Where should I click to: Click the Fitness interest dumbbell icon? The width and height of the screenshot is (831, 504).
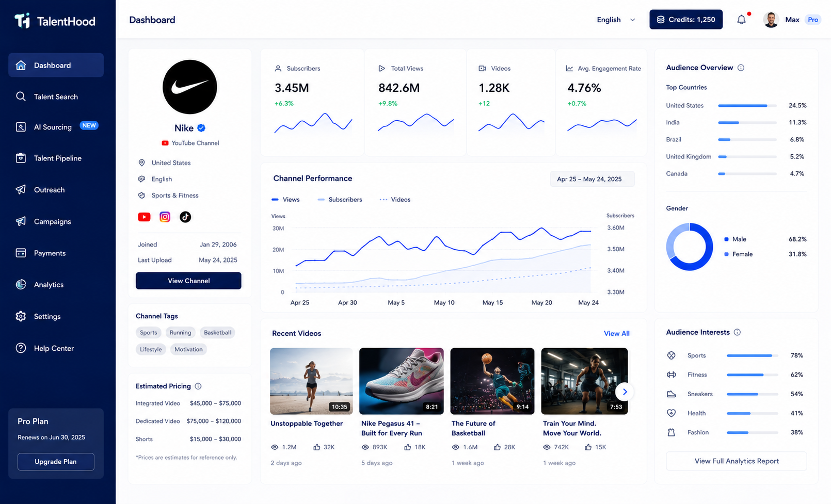click(671, 375)
